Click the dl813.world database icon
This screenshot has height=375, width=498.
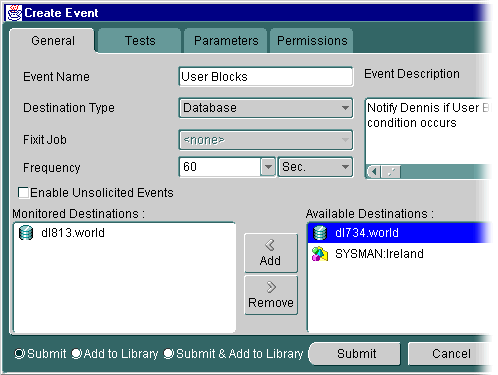tap(26, 233)
